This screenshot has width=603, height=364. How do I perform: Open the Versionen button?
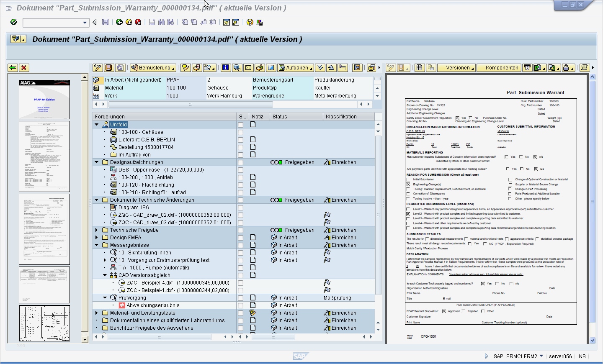[x=458, y=68]
